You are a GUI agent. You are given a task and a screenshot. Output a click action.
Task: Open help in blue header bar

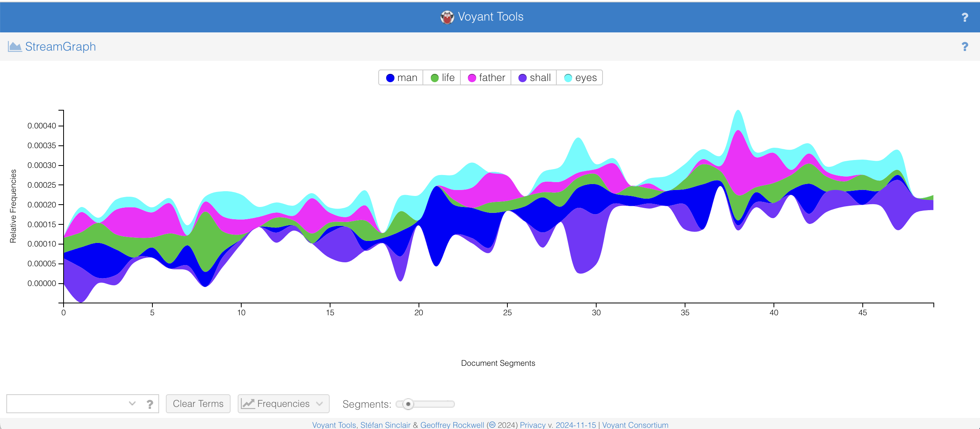965,17
